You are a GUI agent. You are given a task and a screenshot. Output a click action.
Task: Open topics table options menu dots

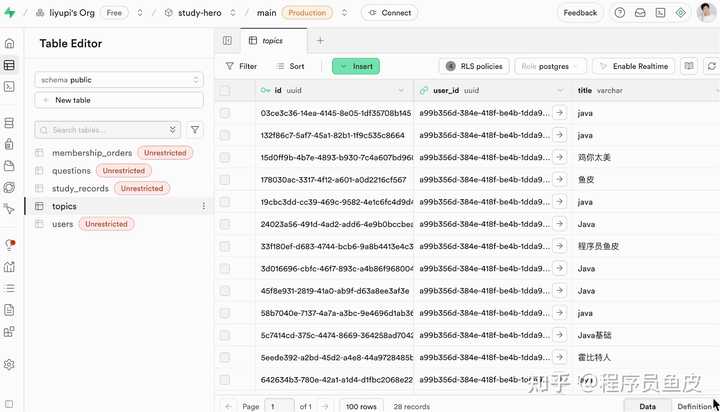pos(204,206)
